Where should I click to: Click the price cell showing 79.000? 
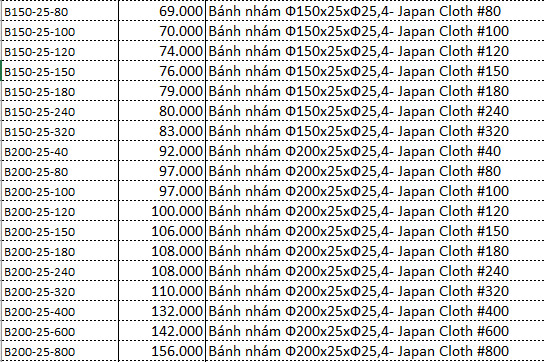[x=162, y=91]
